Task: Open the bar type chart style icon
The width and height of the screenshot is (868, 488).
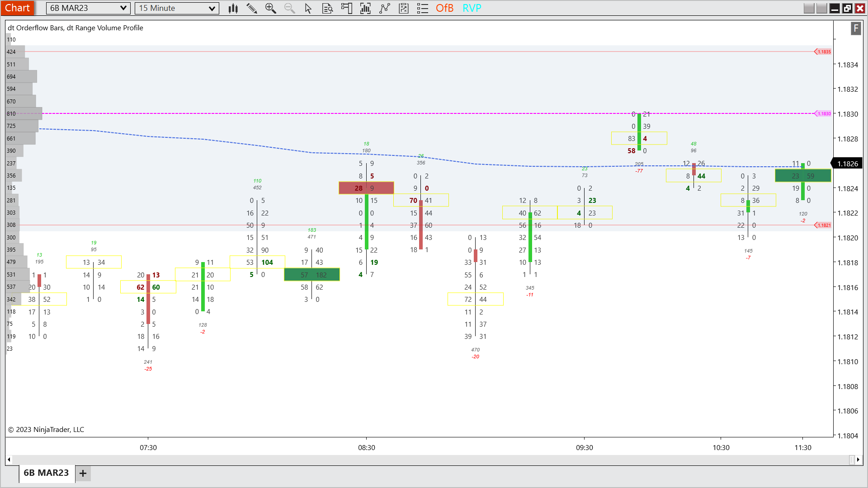Action: pos(233,8)
